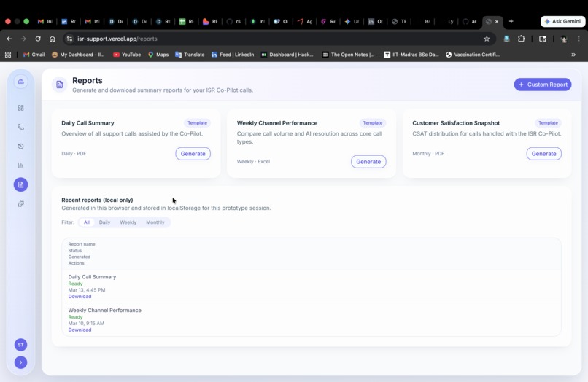Open the Vaccination Certifi... bookmark

pyautogui.click(x=473, y=55)
